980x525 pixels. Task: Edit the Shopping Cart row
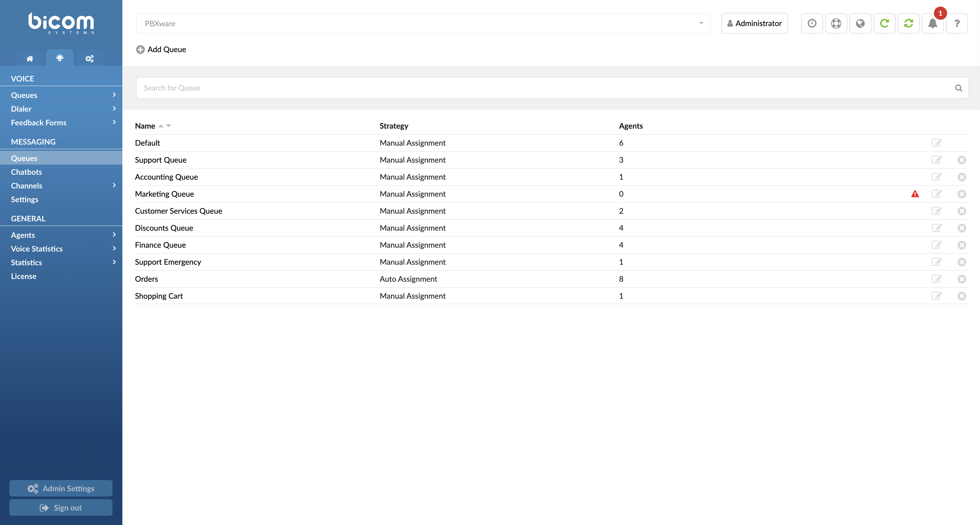(x=937, y=296)
